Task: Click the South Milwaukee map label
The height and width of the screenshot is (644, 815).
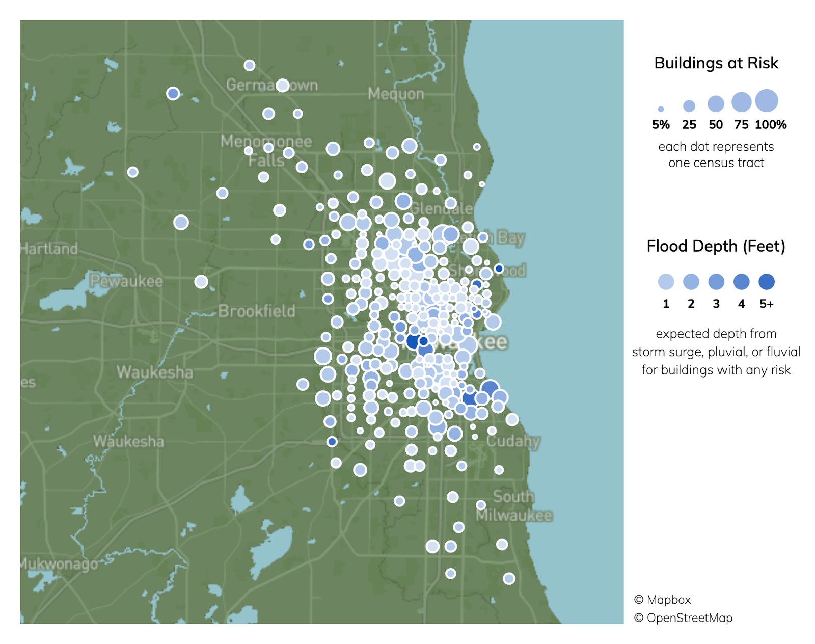Action: 514,506
